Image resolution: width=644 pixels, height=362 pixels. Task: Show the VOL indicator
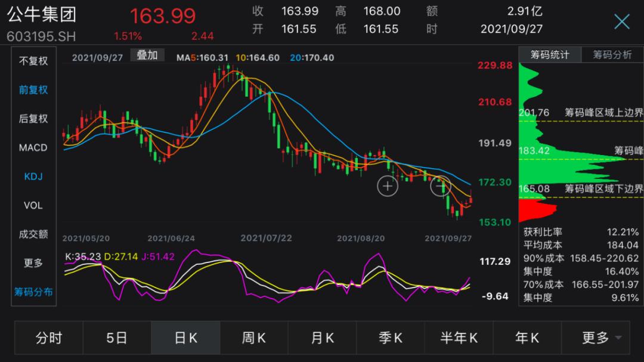tap(33, 205)
